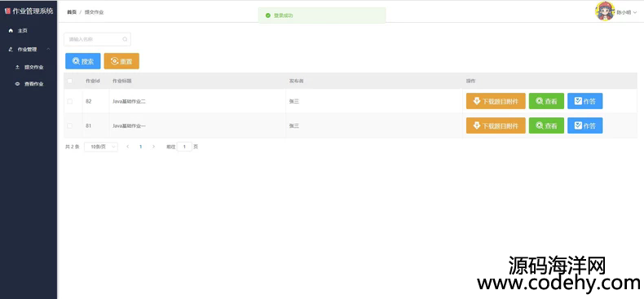Image resolution: width=644 pixels, height=299 pixels.
Task: Click the user avatar picture
Action: tap(605, 11)
